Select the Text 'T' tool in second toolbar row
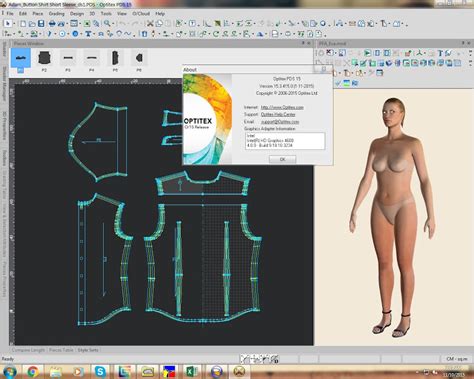 click(x=88, y=34)
